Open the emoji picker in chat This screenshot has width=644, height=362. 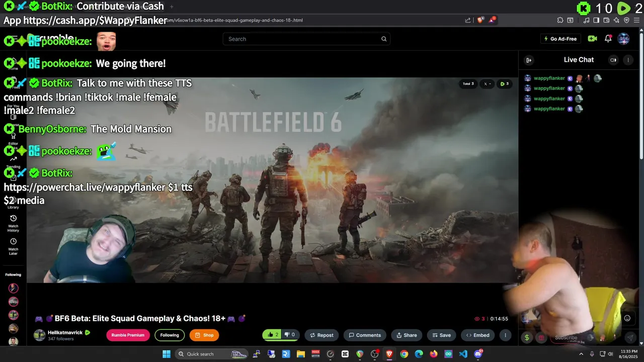pos(627,318)
